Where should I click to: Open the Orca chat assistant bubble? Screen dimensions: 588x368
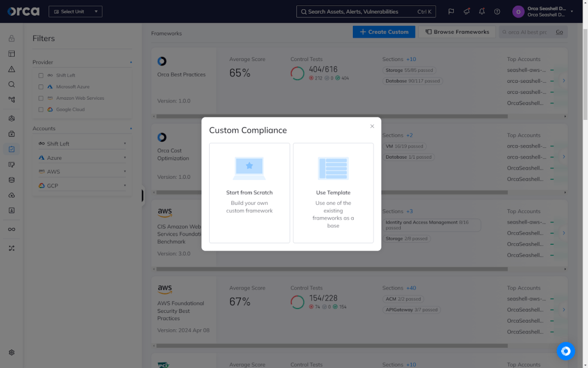click(x=566, y=351)
